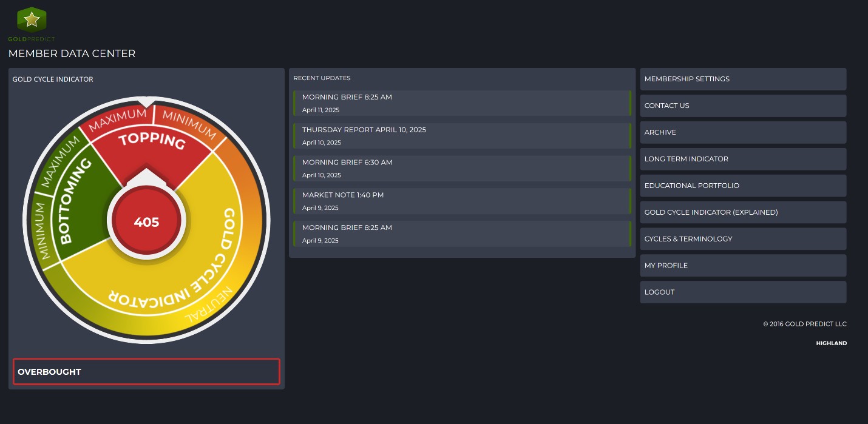This screenshot has width=868, height=424.
Task: View the Educational Portfolio
Action: [x=742, y=186]
